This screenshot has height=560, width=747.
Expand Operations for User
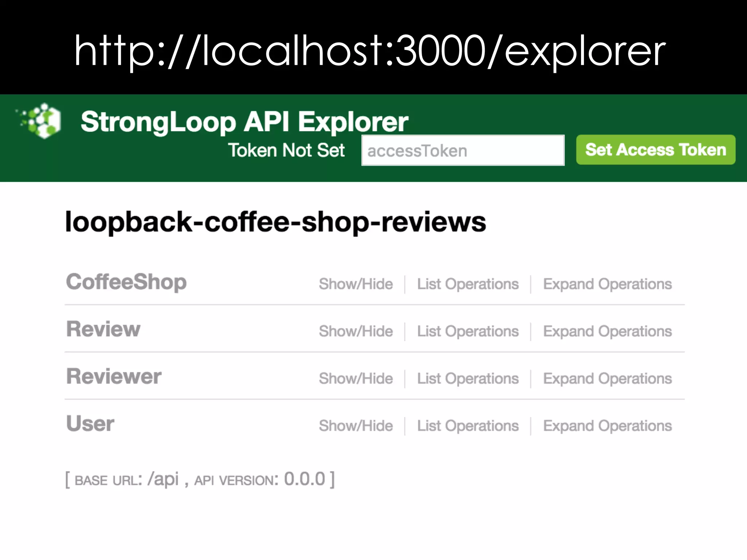[x=607, y=426]
